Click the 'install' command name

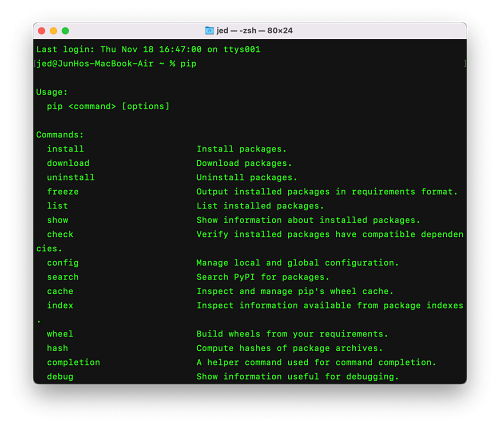click(x=65, y=149)
